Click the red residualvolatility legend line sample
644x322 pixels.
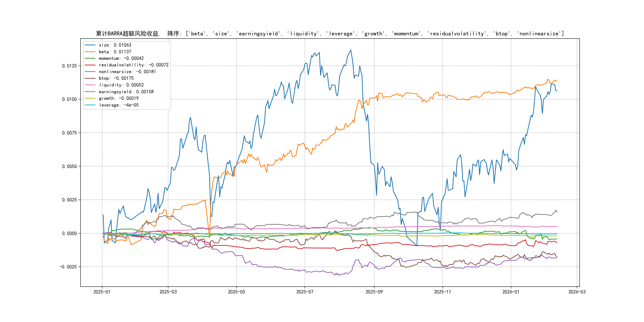click(90, 65)
